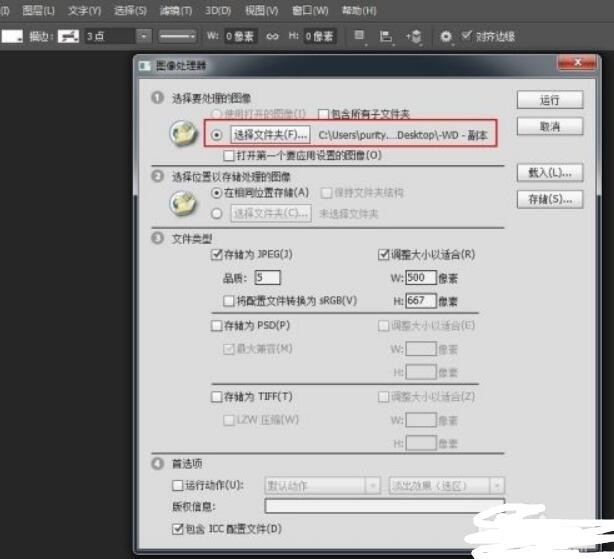Click the link width and height chain icon
614x559 pixels.
(x=272, y=36)
